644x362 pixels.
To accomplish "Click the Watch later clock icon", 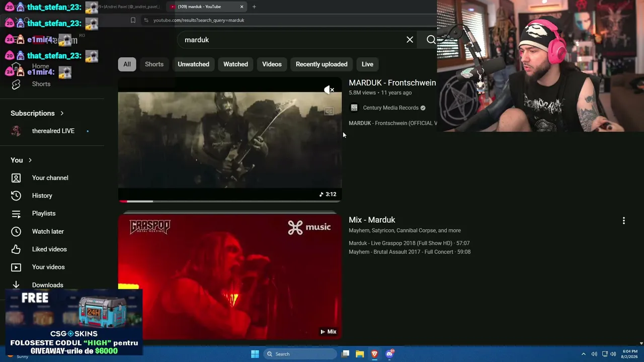I will click(x=16, y=231).
